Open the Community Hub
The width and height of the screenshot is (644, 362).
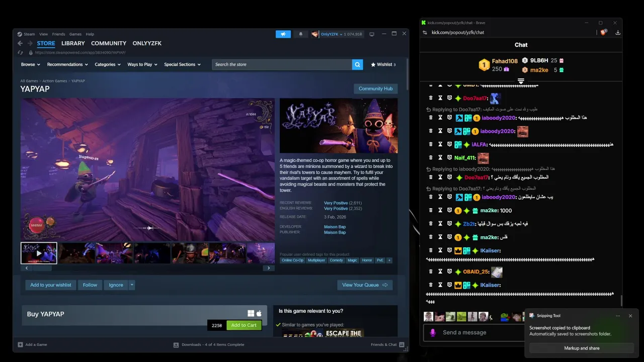click(x=375, y=88)
